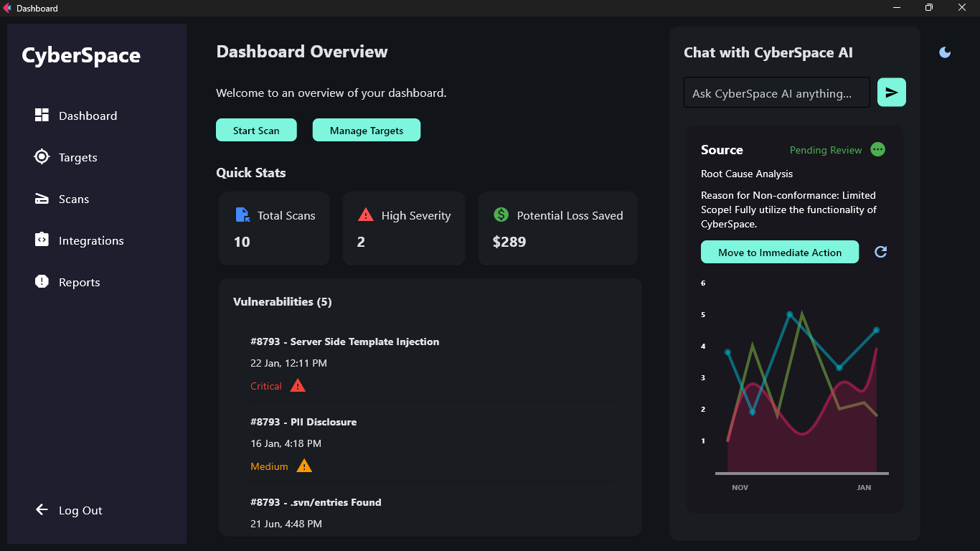Screen dimensions: 980x551
Task: Toggle dark mode using the moon icon
Action: (x=944, y=52)
